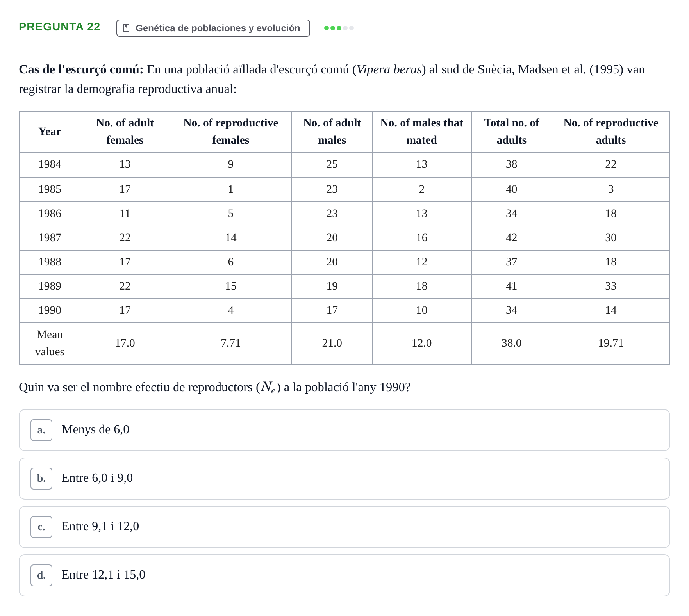Image resolution: width=689 pixels, height=616 pixels.
Task: Click the No. of adult females header
Action: (x=125, y=132)
